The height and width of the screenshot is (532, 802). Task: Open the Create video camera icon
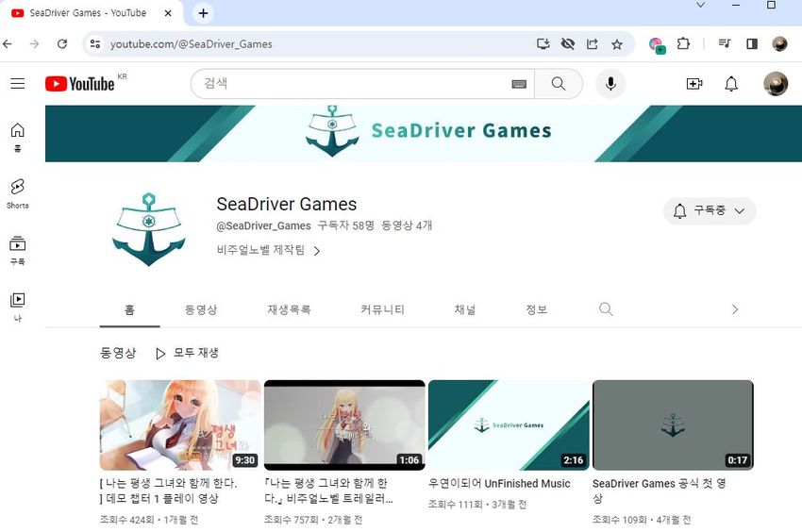click(x=694, y=83)
